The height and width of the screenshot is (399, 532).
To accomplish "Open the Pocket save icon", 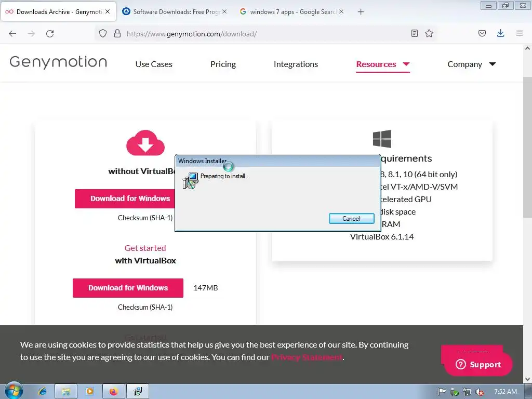I will point(482,33).
